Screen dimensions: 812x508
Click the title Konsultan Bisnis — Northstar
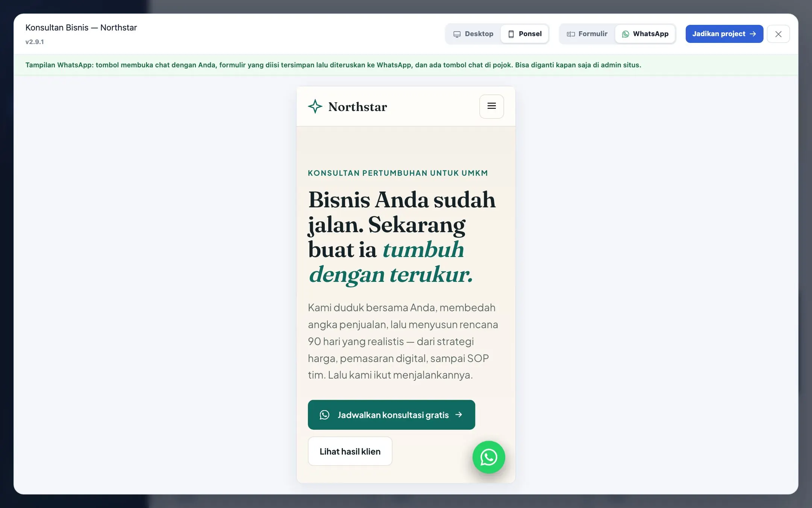(81, 27)
